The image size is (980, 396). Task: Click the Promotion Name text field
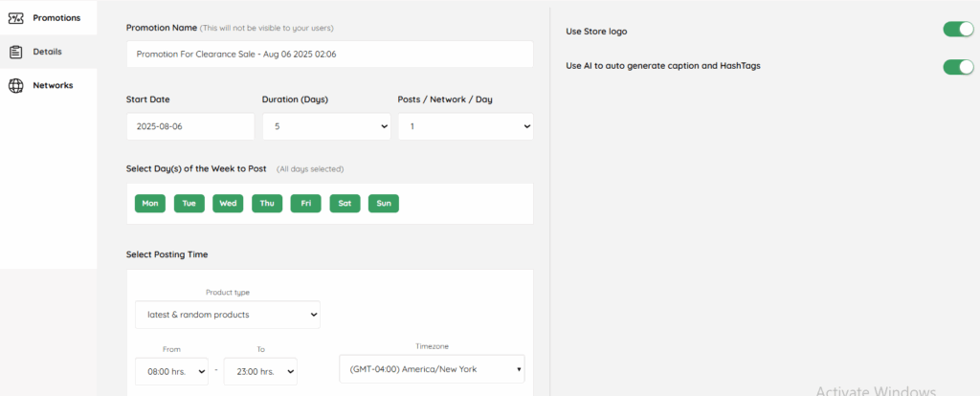pos(329,55)
